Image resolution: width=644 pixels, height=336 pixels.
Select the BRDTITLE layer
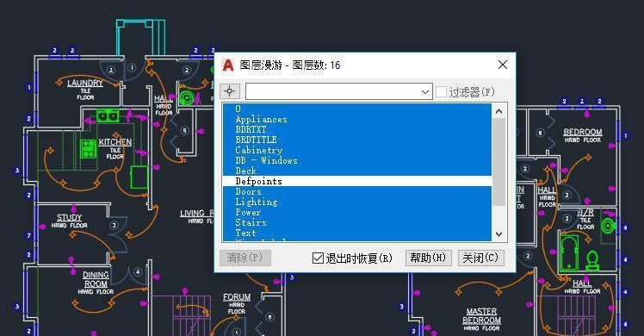click(x=357, y=140)
